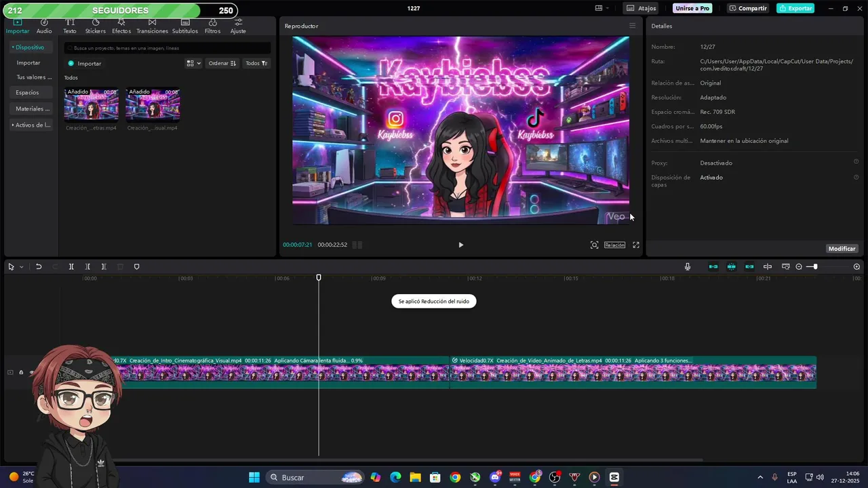
Task: Select Importar in the left sidebar
Action: [28, 62]
